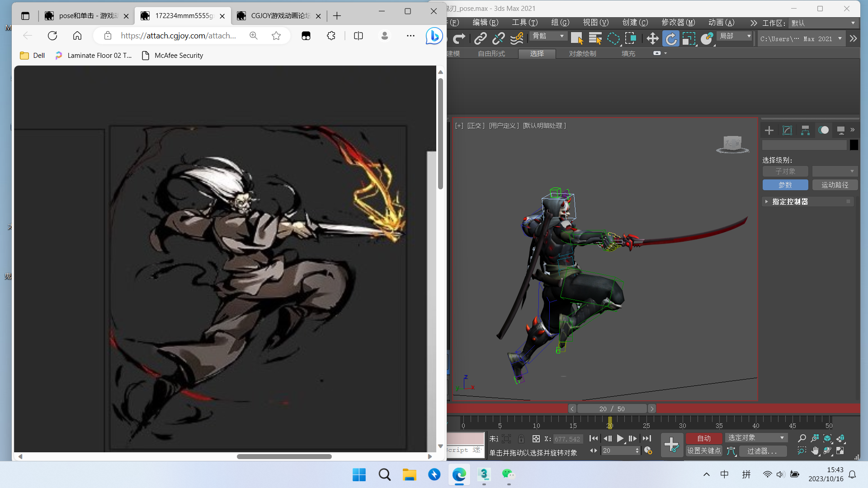
Task: Open the workspace 默认 dropdown
Action: point(823,23)
